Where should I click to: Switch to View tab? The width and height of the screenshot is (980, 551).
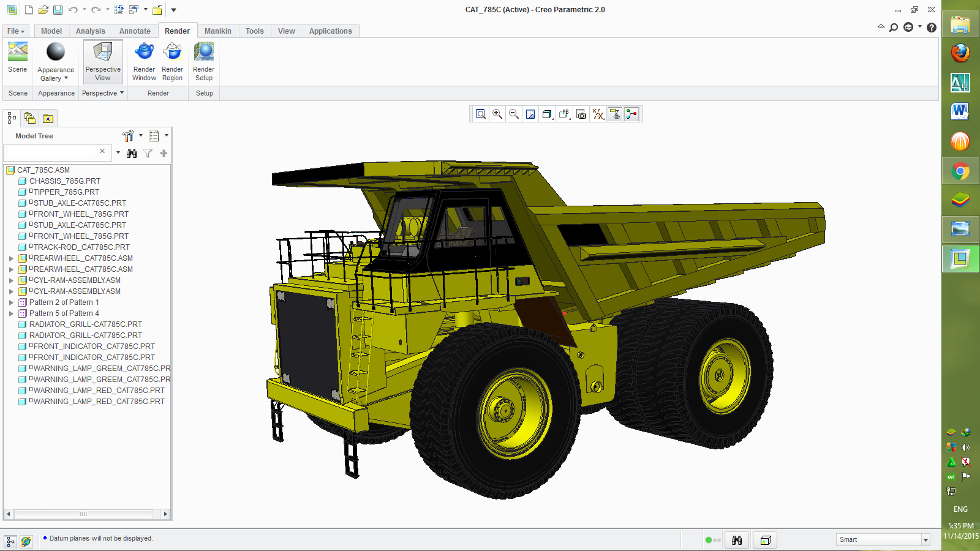(x=287, y=31)
